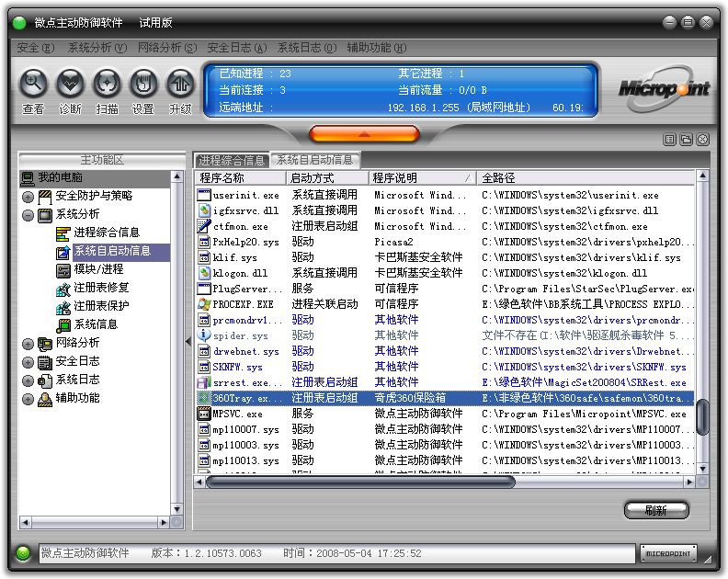Select the PlugServer row
The image size is (728, 579).
pyautogui.click(x=445, y=289)
